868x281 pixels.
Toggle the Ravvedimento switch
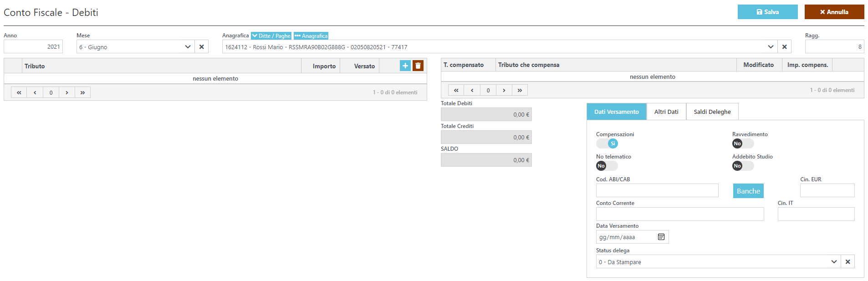click(743, 143)
